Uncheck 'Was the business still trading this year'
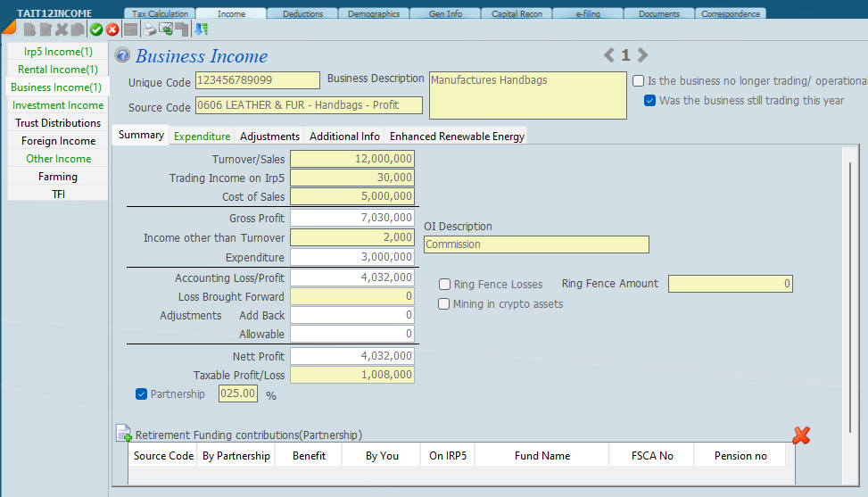Image resolution: width=868 pixels, height=497 pixels. 649,100
